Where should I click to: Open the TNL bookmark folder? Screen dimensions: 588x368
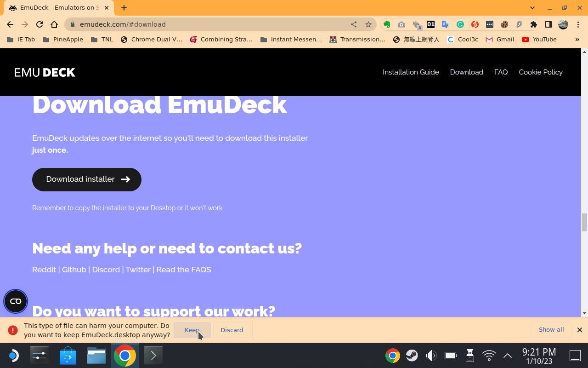click(x=102, y=40)
